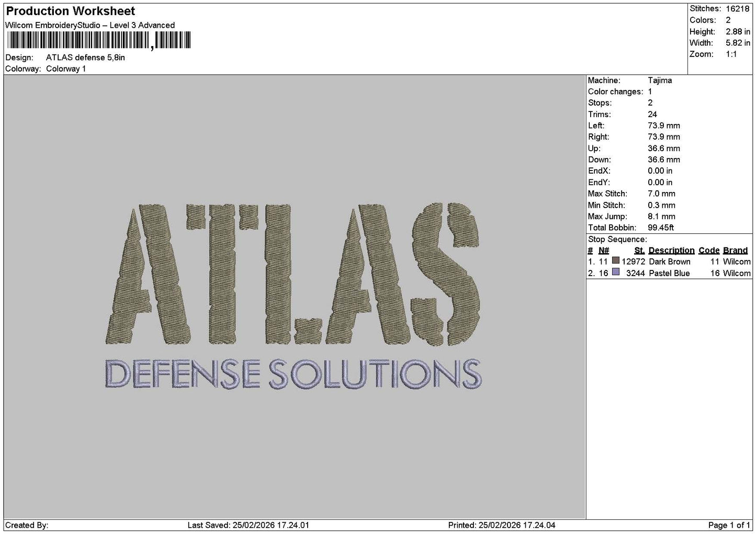
Task: Click the 'Code' column header
Action: [709, 251]
